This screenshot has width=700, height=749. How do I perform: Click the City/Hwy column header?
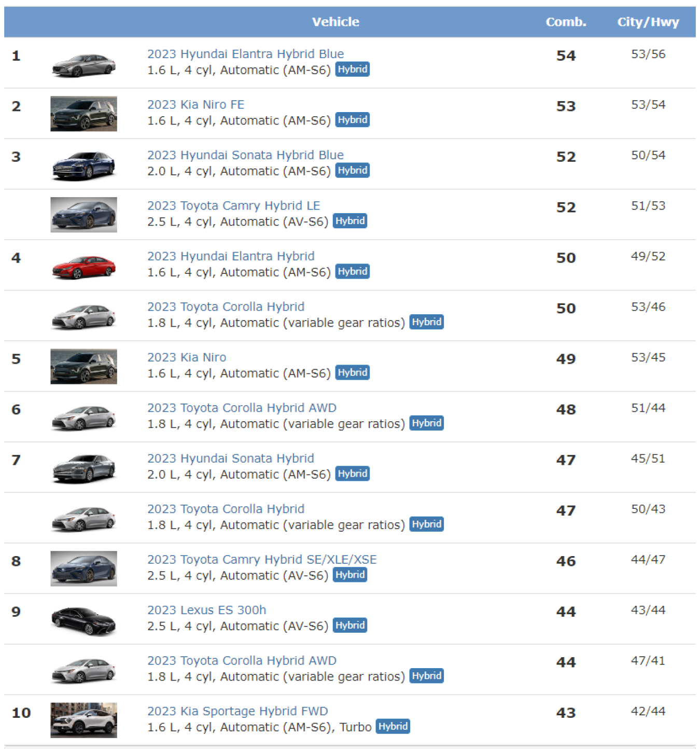click(x=648, y=22)
